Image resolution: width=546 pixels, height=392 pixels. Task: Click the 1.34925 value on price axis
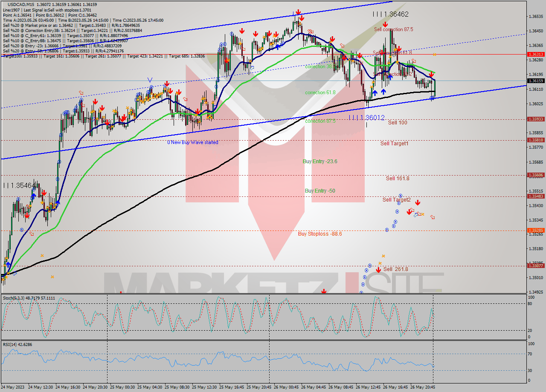(535, 292)
